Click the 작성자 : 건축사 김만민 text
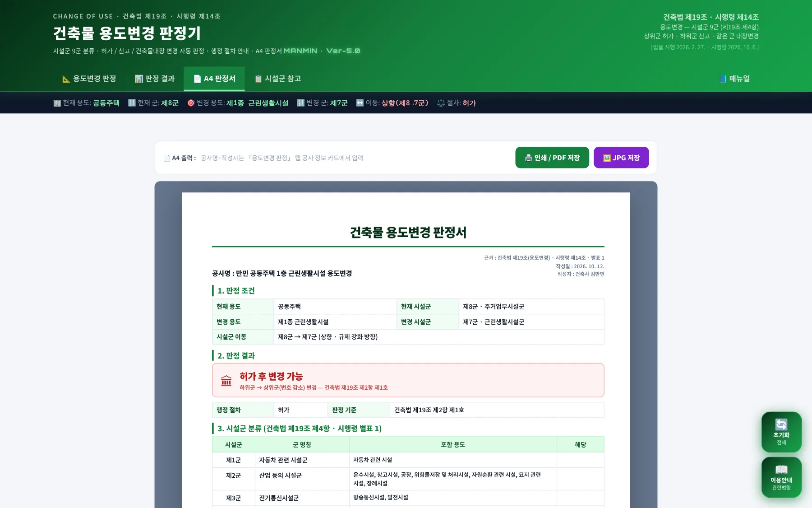This screenshot has height=508, width=812. [581, 274]
